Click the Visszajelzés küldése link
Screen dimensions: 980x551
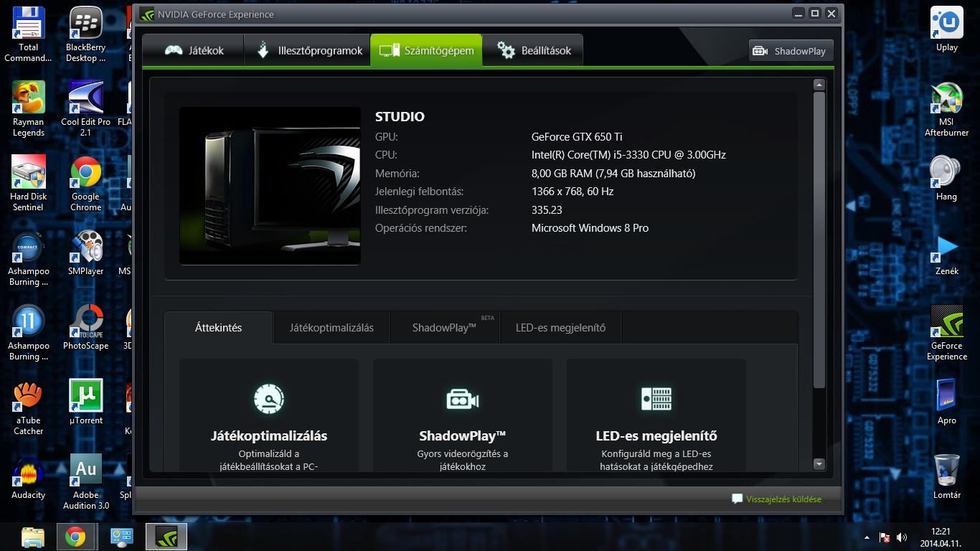click(783, 499)
